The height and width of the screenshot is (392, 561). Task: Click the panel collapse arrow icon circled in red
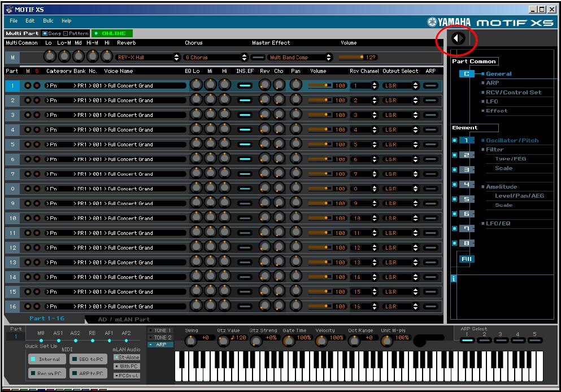point(459,38)
